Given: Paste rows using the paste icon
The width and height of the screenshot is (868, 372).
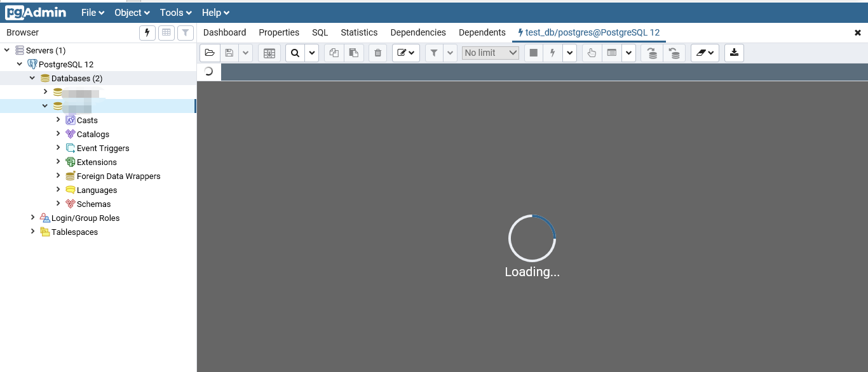Looking at the screenshot, I should [x=354, y=53].
